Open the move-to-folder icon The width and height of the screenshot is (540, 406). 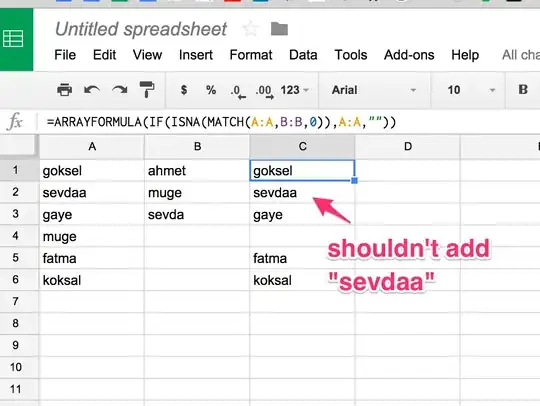[279, 29]
